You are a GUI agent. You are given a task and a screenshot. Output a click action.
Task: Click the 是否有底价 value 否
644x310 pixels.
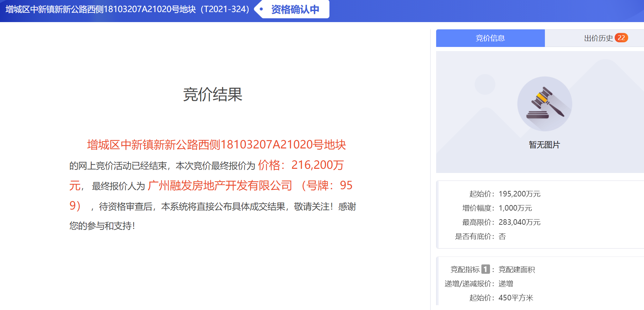click(502, 236)
